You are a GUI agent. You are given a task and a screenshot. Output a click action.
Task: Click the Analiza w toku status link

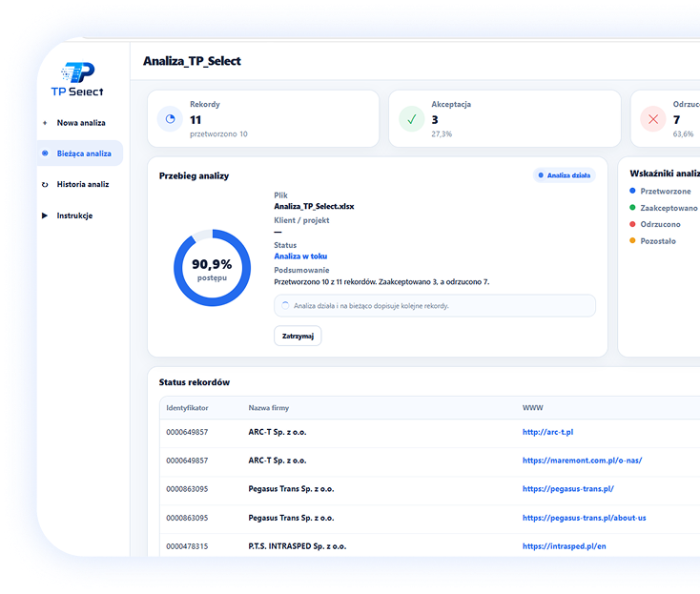[300, 256]
